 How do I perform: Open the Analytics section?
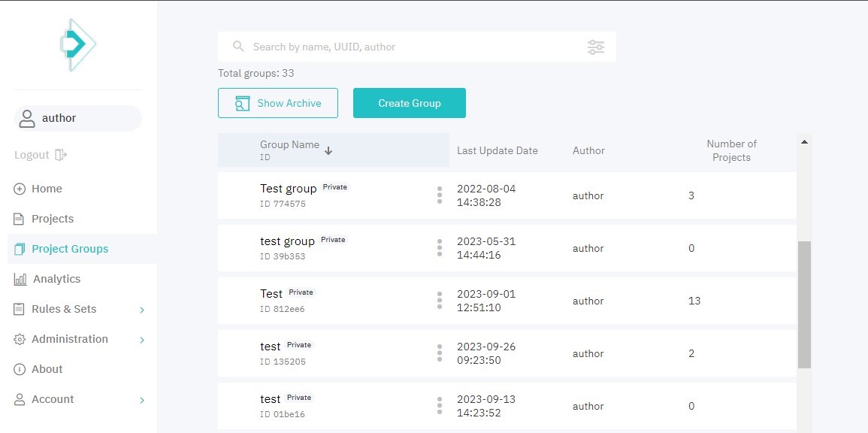56,279
